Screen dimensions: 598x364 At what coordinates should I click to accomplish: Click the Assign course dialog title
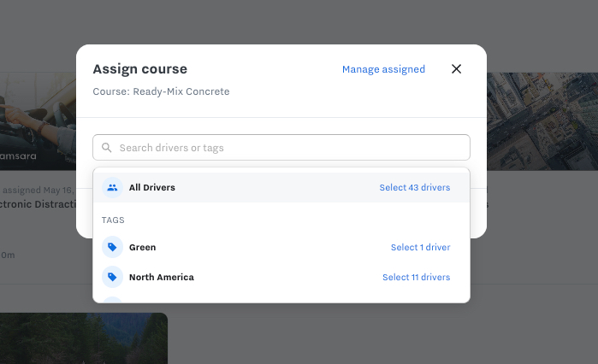click(139, 69)
